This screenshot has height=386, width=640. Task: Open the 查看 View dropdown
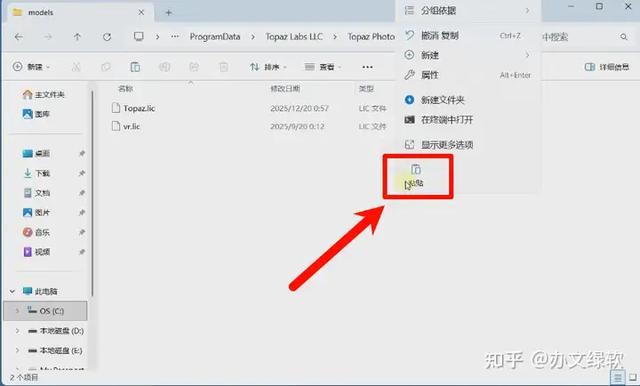[x=323, y=67]
